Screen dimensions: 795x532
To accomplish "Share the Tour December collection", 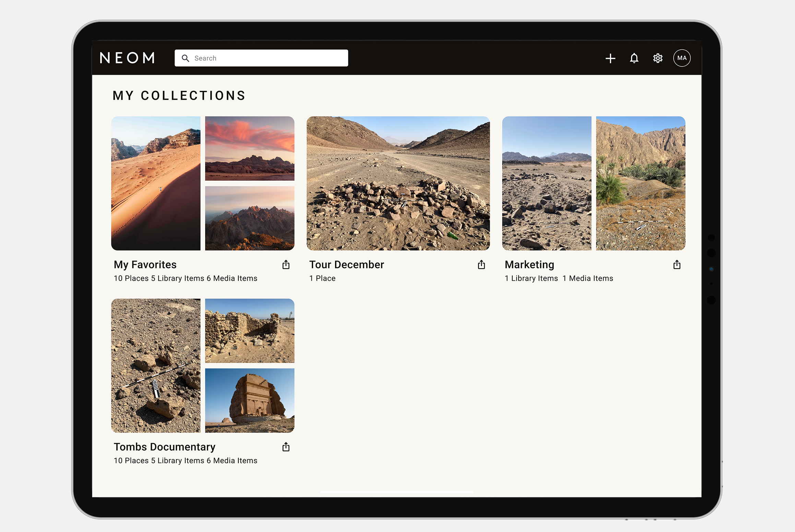I will (482, 265).
